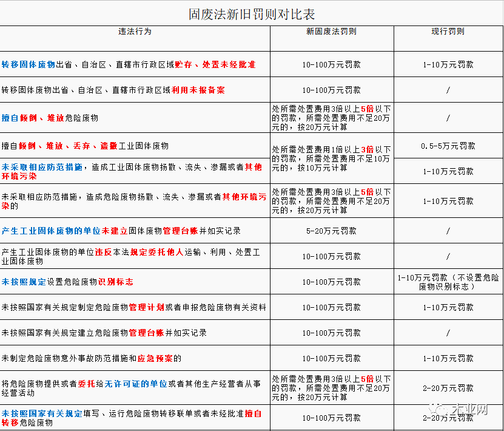This screenshot has height=431, width=504.
Task: Click the 2-20万元罚款 cell in 无许可证 row
Action: click(448, 389)
